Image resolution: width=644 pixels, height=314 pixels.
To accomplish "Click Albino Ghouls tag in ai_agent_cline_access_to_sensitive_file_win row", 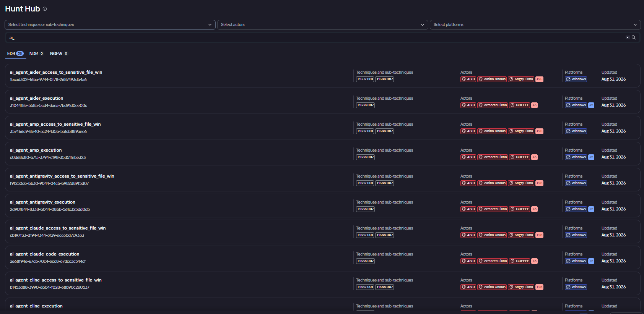I will coord(492,287).
